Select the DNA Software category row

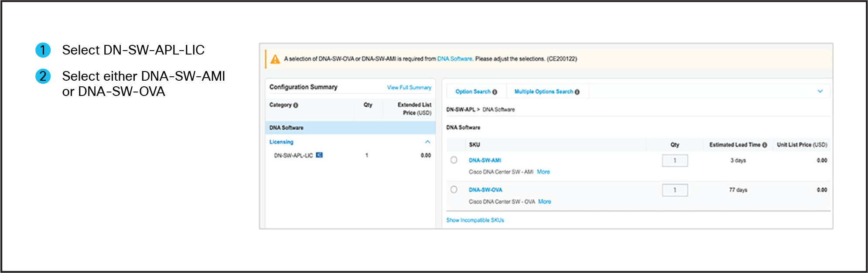[x=350, y=128]
